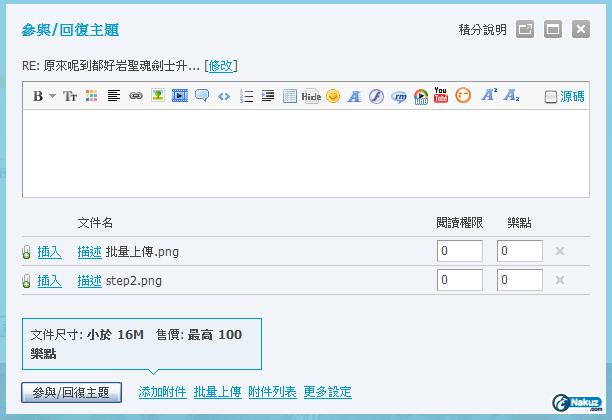Remove attachment step2.png

(560, 280)
